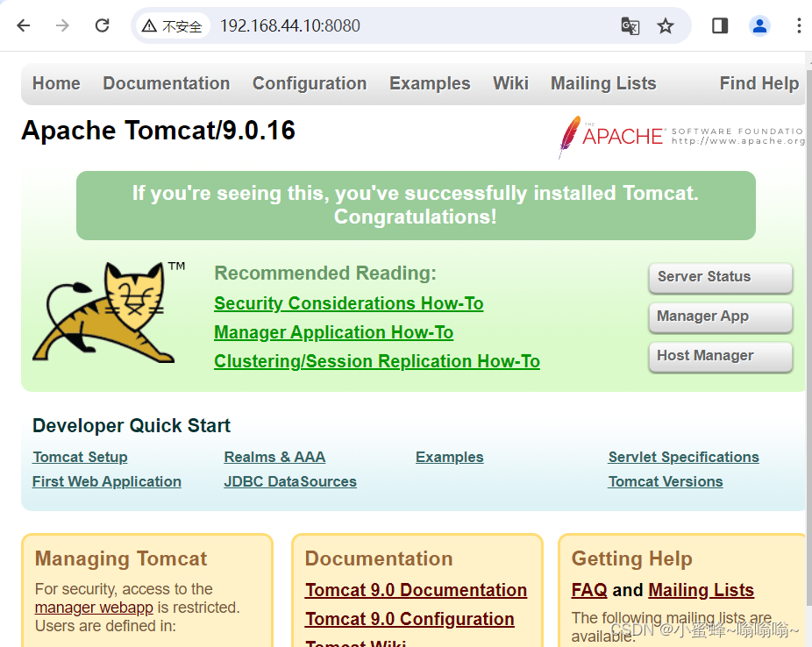
Task: Open the Wiki nav item
Action: (510, 83)
